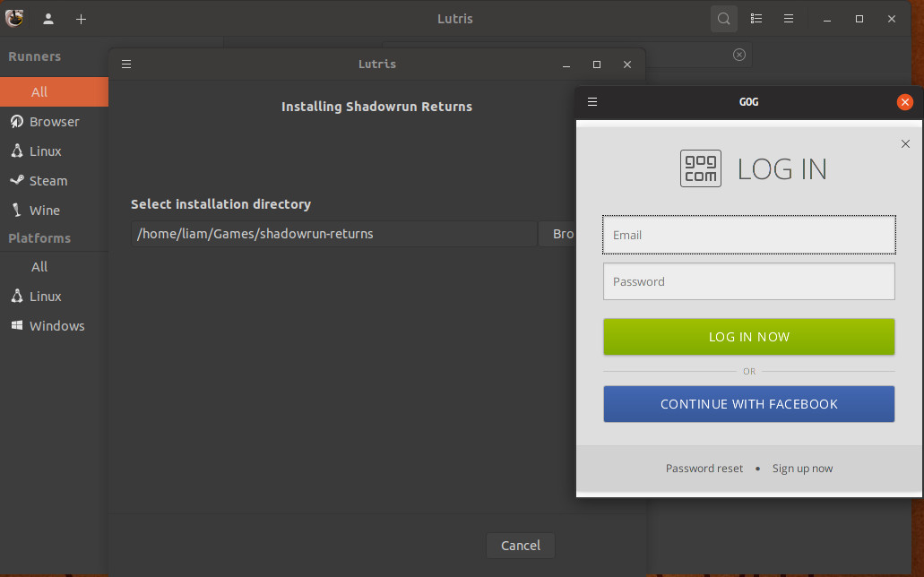
Task: Select the Browser runner
Action: 54,122
